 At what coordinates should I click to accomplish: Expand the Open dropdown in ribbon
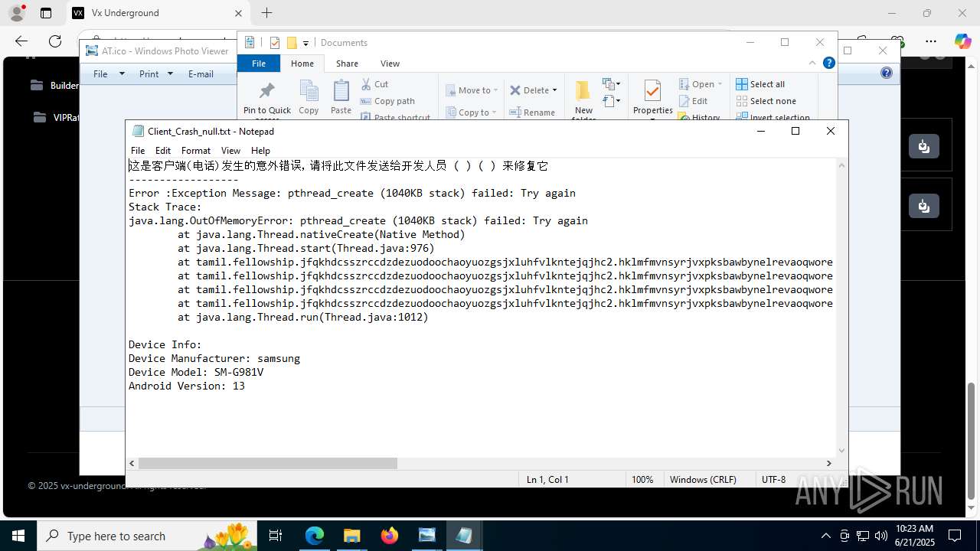click(720, 84)
